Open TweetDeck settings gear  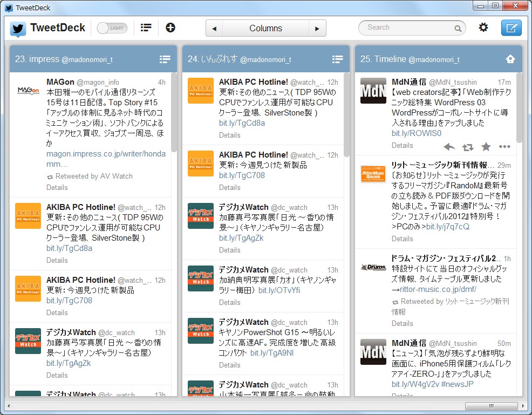(483, 27)
